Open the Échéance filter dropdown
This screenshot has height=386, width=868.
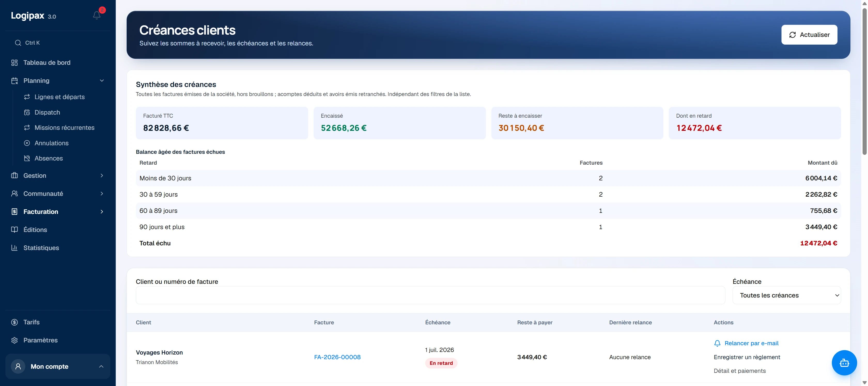[x=787, y=295]
